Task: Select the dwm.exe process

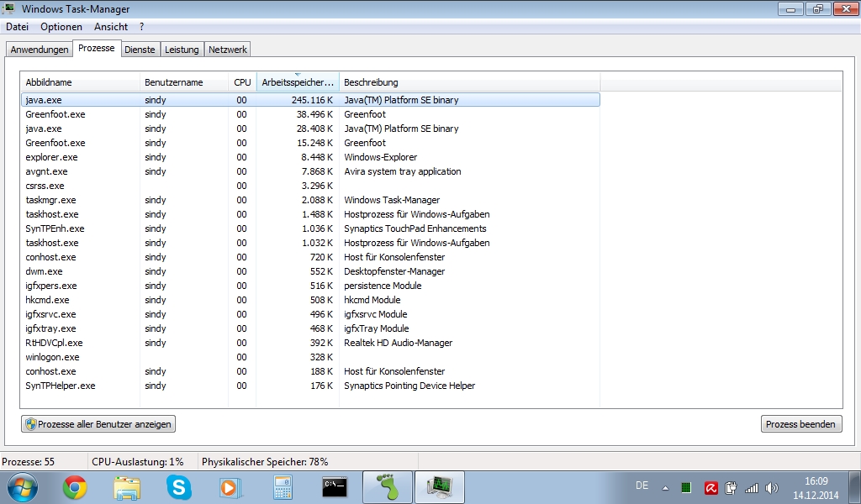Action: tap(310, 271)
